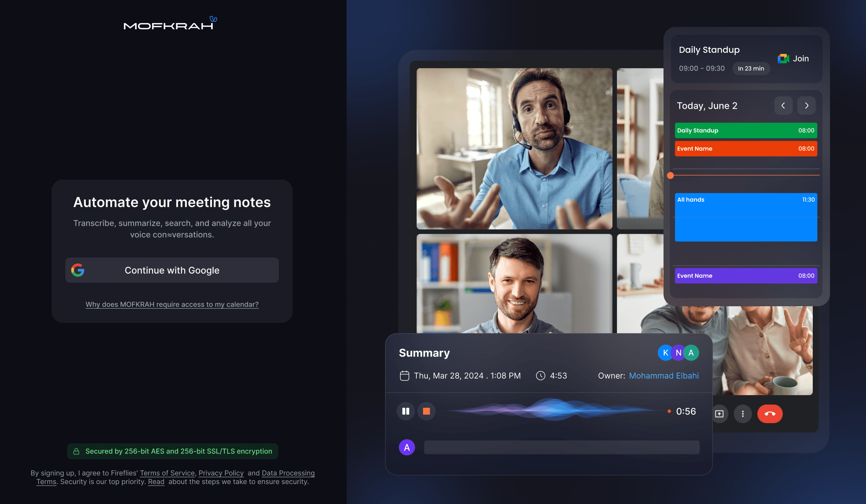This screenshot has width=866, height=504.
Task: Click Thu, Mar 28, 2024 date text
Action: [467, 376]
